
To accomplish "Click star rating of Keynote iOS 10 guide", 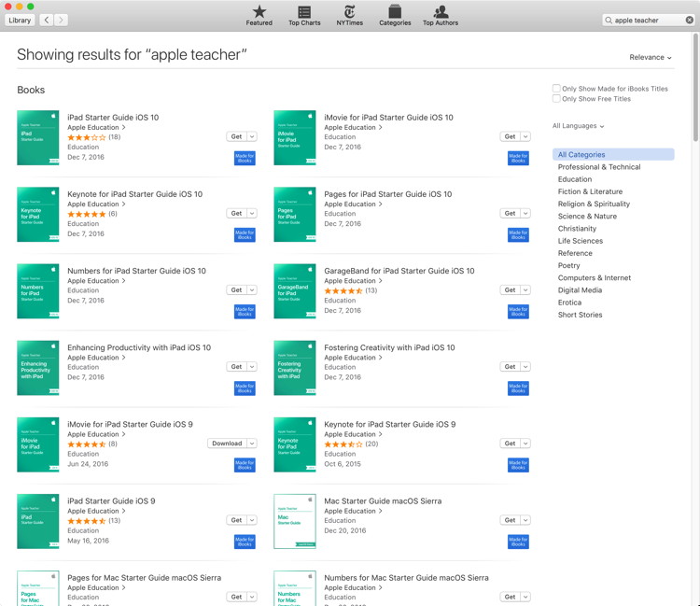I will click(x=87, y=214).
